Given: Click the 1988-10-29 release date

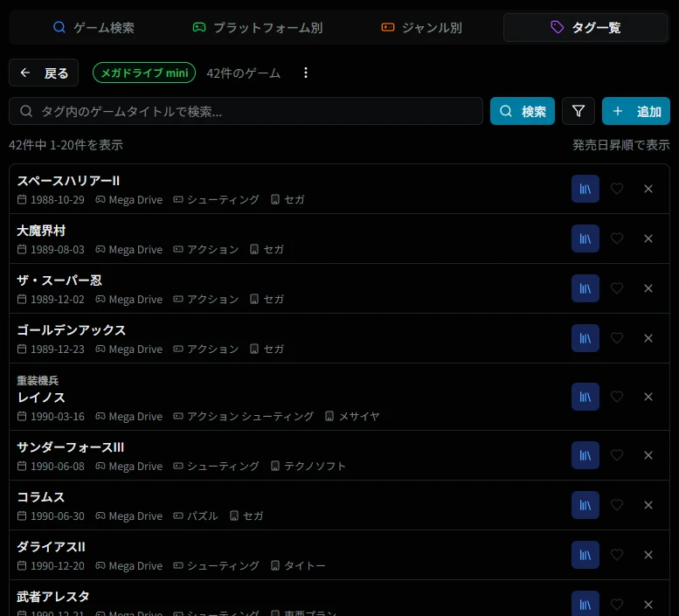Looking at the screenshot, I should (x=57, y=199).
